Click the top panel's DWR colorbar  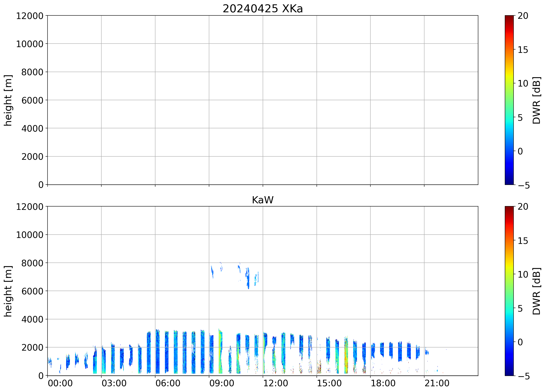pos(509,100)
